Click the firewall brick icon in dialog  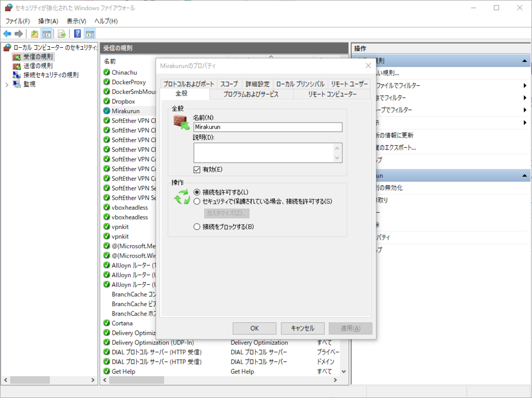181,122
